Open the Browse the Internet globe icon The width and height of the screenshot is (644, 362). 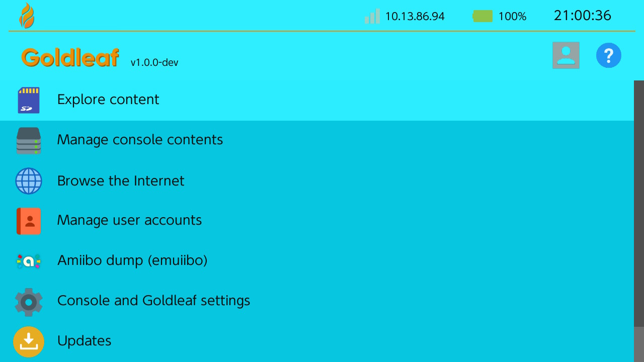[x=29, y=181]
